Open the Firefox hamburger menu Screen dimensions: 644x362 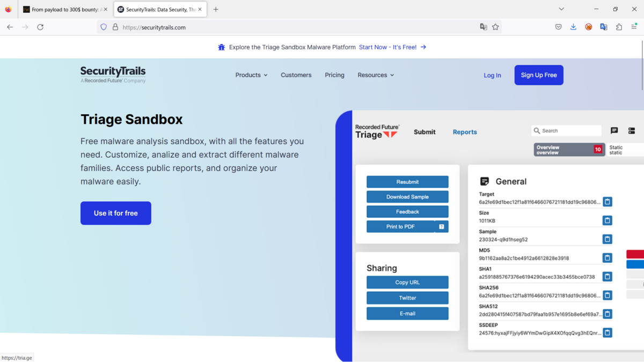634,27
